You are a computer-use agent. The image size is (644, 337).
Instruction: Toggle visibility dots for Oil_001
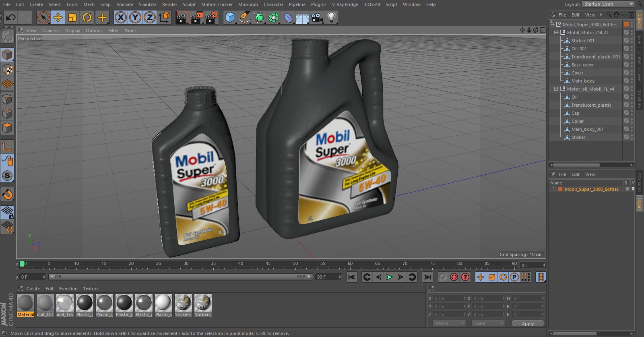632,48
